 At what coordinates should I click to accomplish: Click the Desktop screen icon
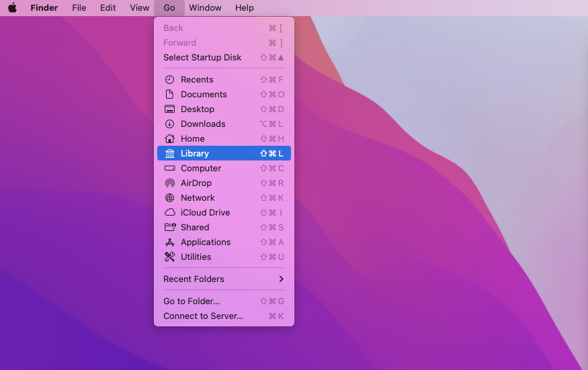(x=169, y=109)
